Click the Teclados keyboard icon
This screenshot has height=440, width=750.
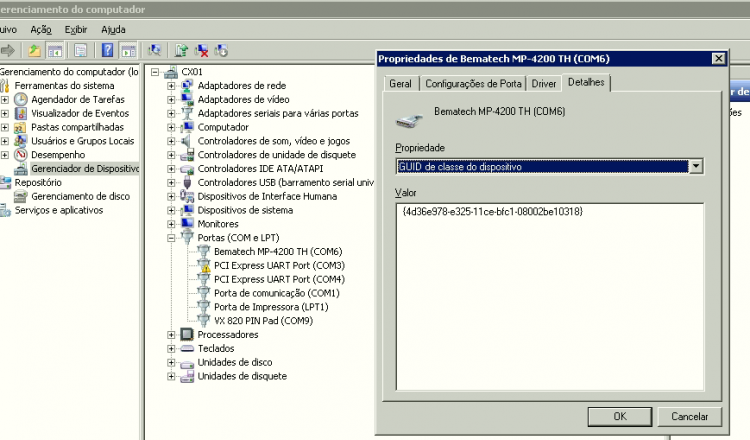pyautogui.click(x=188, y=349)
